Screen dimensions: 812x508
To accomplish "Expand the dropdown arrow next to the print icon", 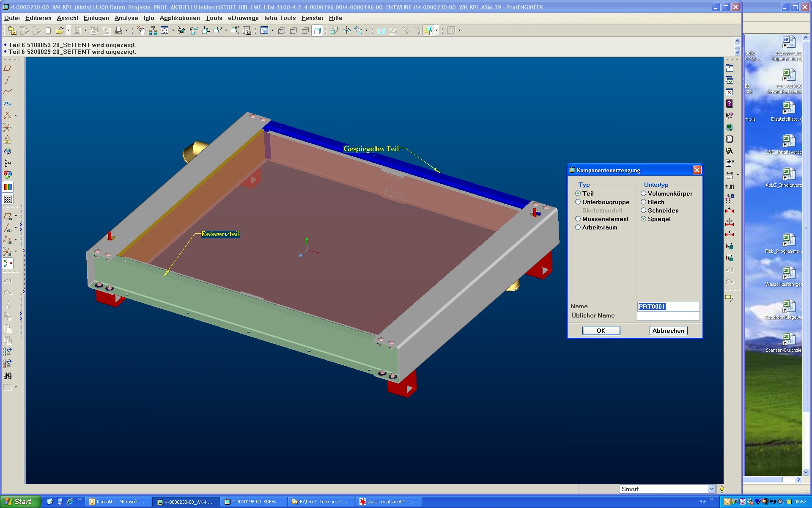I will (x=126, y=30).
